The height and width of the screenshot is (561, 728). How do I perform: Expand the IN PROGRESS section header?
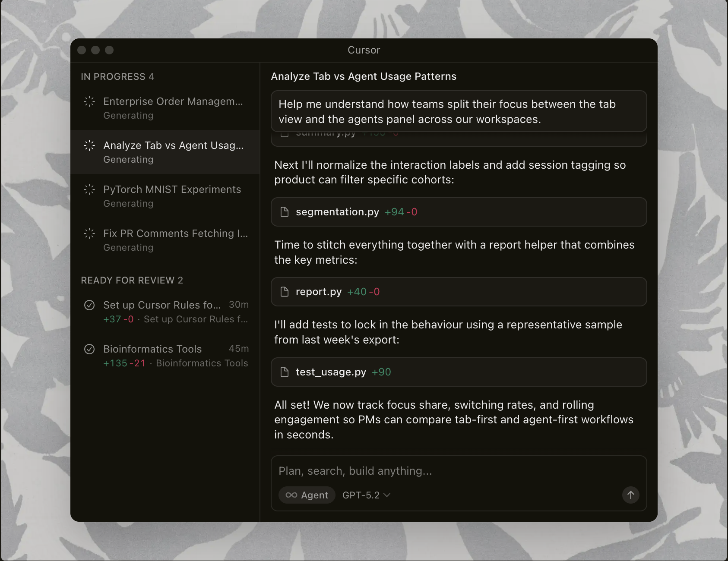click(x=117, y=76)
